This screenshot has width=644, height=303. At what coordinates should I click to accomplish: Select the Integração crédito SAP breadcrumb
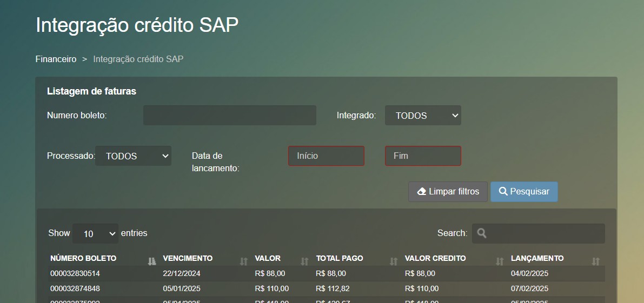(138, 59)
